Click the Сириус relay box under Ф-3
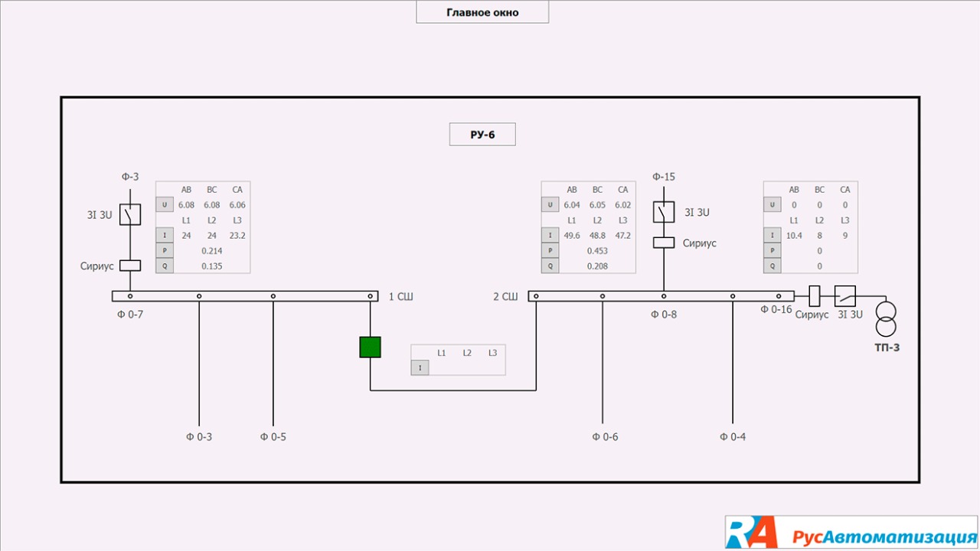The width and height of the screenshot is (980, 551). pyautogui.click(x=130, y=266)
